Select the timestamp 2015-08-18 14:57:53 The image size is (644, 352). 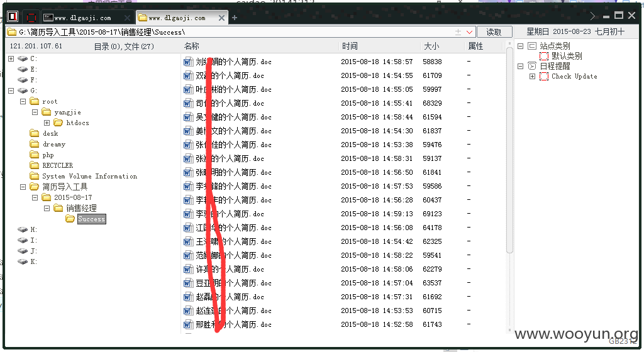tap(377, 186)
